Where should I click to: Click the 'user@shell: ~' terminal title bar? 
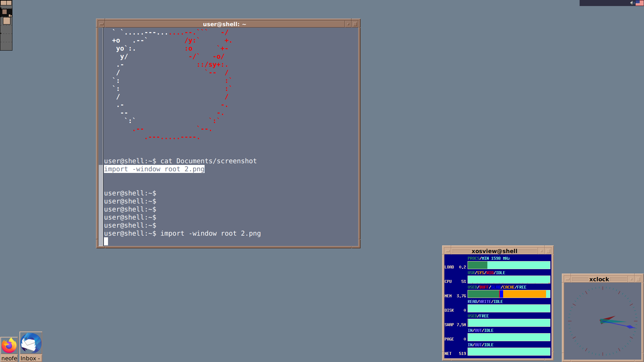tap(224, 24)
